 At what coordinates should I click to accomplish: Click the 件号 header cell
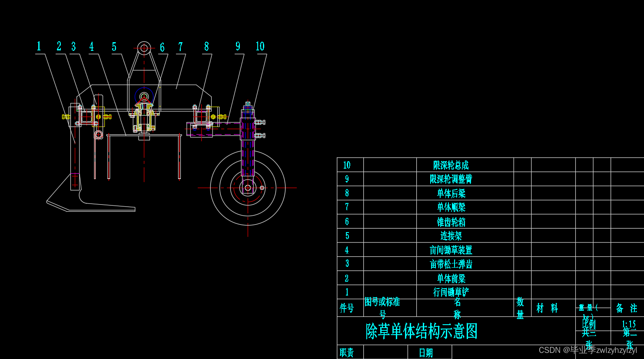(347, 308)
